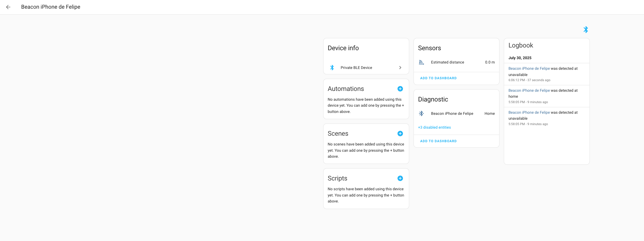This screenshot has width=644, height=241.
Task: Click the Bluetooth icon beside Private BLE Device
Action: 332,68
